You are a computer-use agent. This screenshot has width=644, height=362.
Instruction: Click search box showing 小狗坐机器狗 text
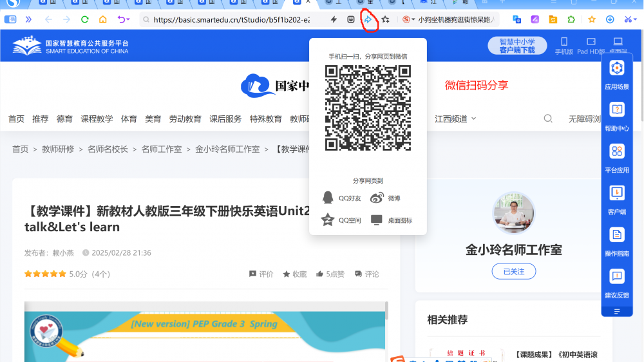click(456, 19)
